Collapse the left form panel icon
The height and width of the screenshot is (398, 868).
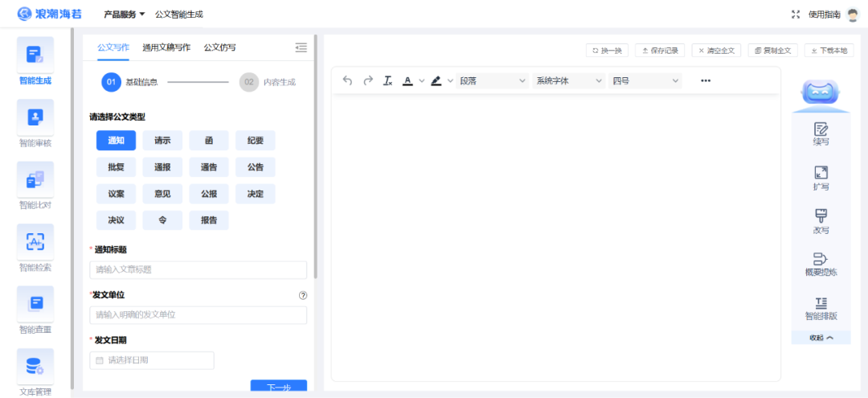[301, 47]
